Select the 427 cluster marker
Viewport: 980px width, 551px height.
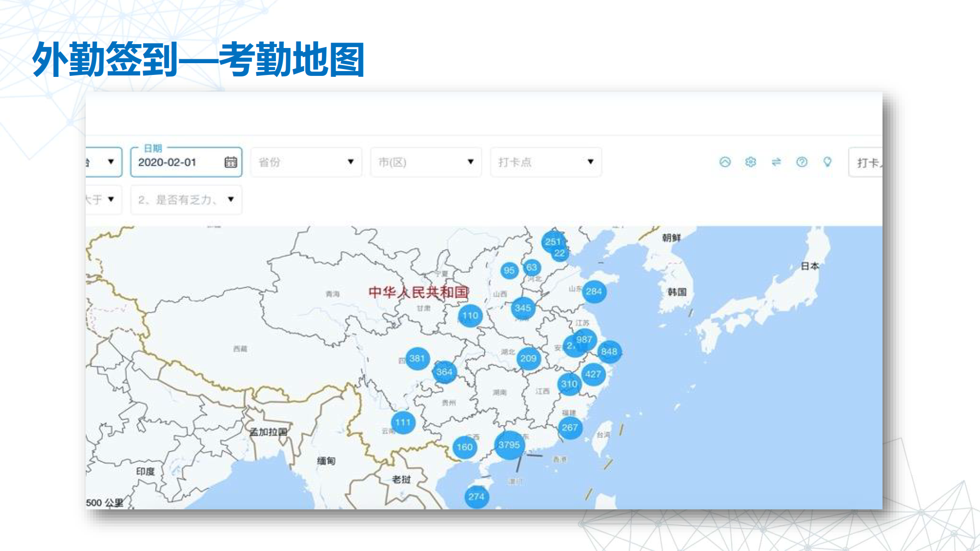pyautogui.click(x=593, y=374)
